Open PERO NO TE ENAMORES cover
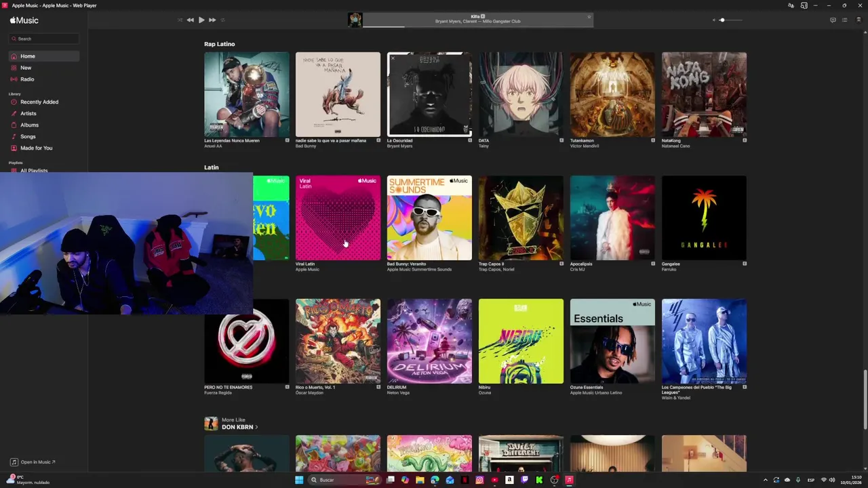The image size is (868, 488). pos(246,341)
